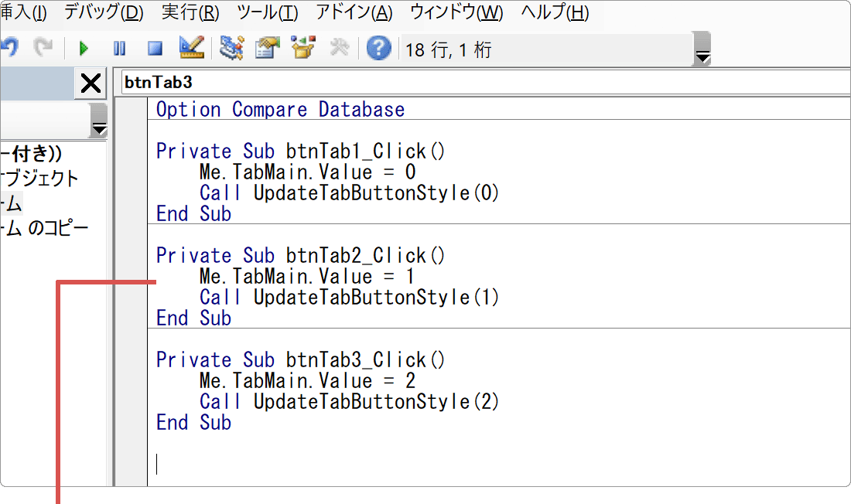The width and height of the screenshot is (851, 504).
Task: Click the code line Me.TabMain.Value = 2
Action: 307,381
